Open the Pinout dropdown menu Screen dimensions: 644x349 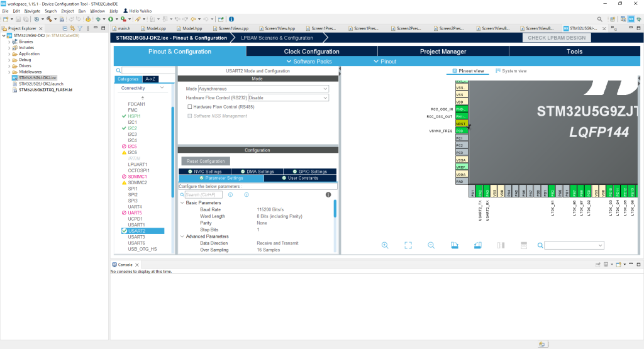pos(385,61)
